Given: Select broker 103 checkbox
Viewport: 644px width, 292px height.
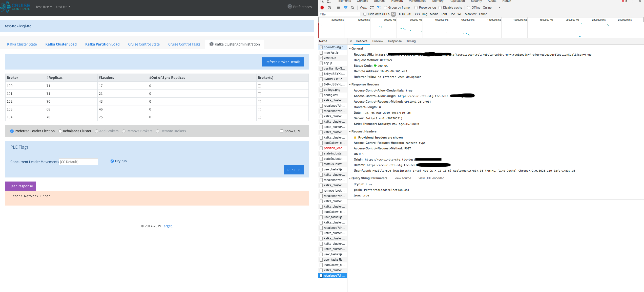Looking at the screenshot, I should (x=259, y=109).
